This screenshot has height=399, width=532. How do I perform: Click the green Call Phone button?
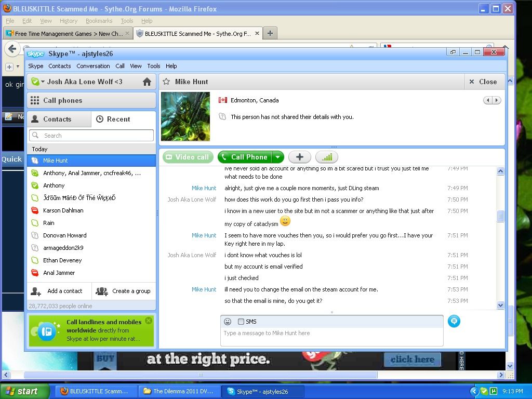tap(245, 157)
